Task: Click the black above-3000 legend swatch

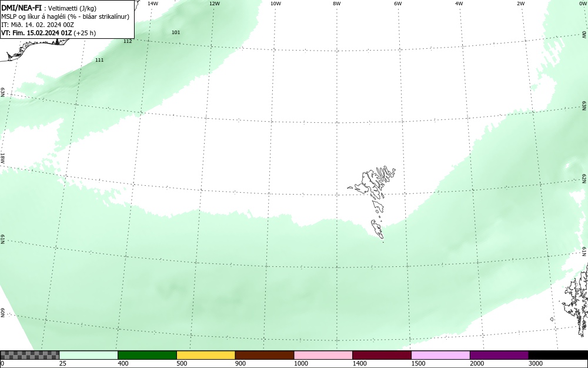Action: click(x=558, y=355)
